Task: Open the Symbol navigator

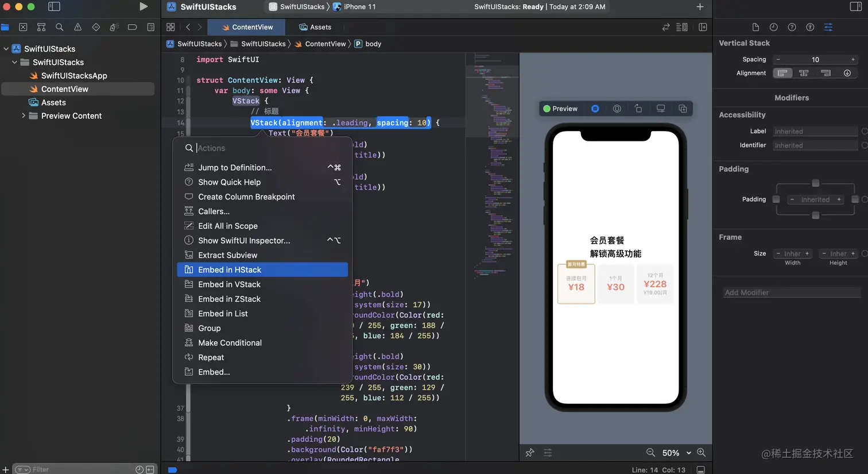Action: click(41, 27)
